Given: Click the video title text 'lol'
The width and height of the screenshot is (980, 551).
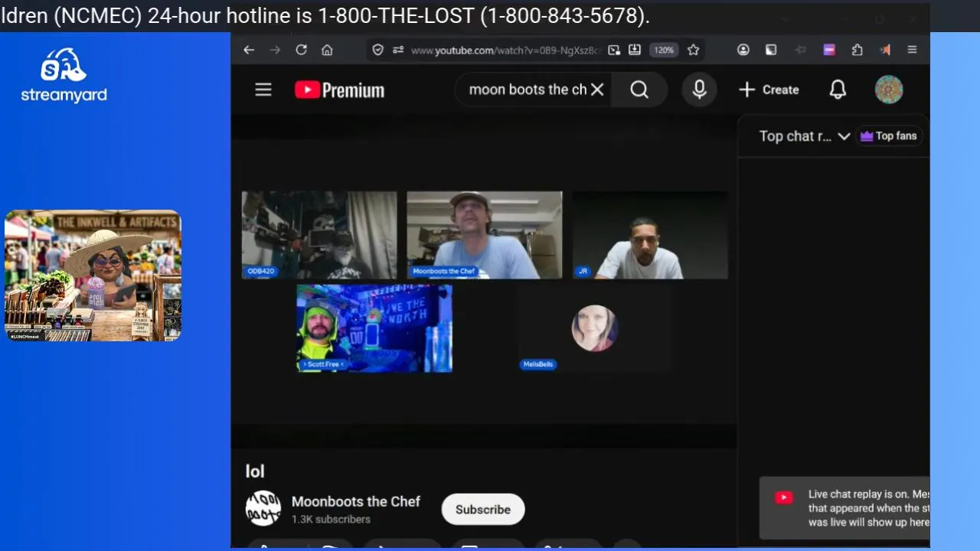Looking at the screenshot, I should tap(255, 471).
